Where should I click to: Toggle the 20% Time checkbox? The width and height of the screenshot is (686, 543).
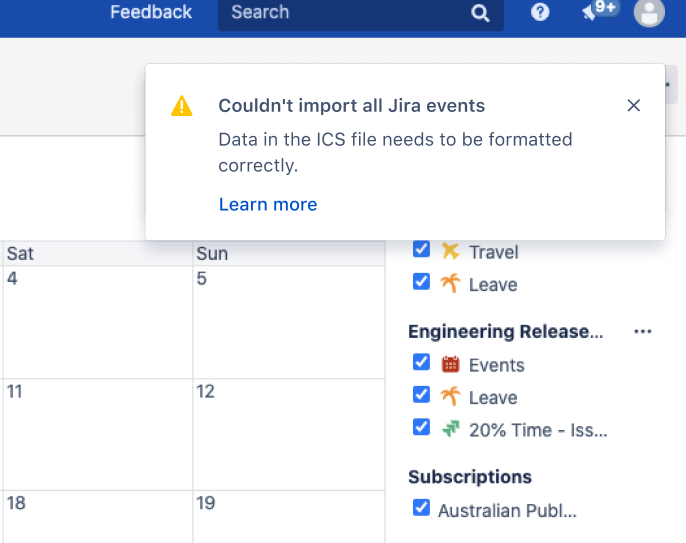[x=421, y=427]
